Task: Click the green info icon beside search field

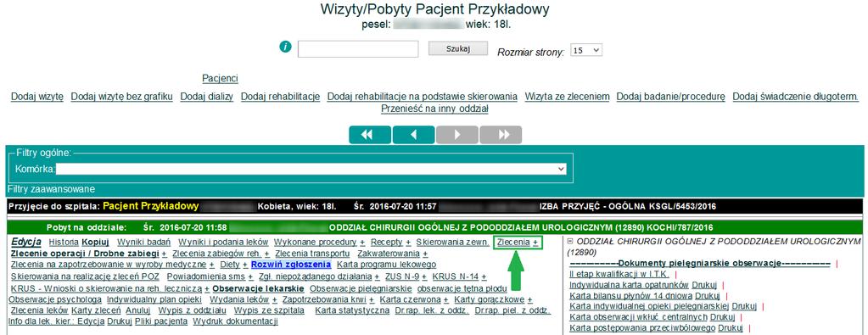Action: (x=285, y=47)
